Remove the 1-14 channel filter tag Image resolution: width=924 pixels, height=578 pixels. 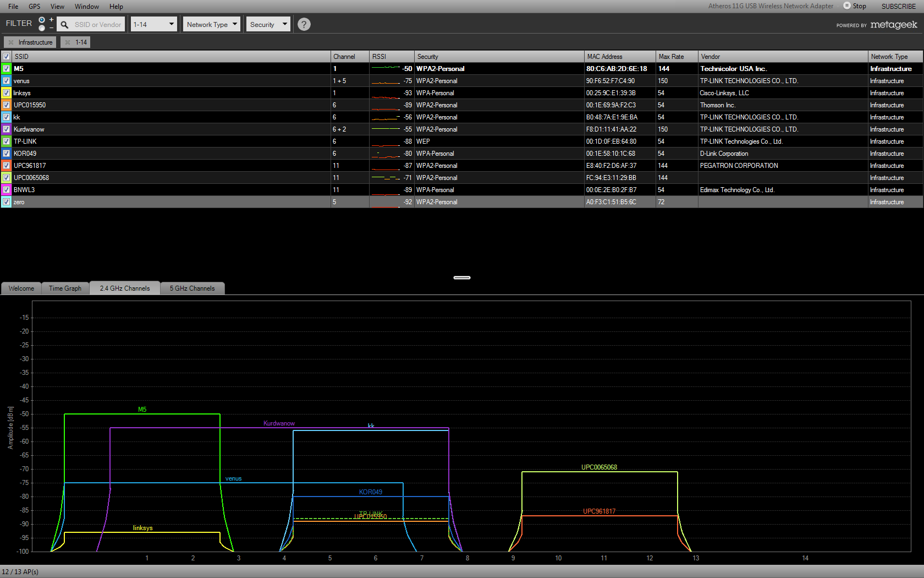click(x=68, y=42)
